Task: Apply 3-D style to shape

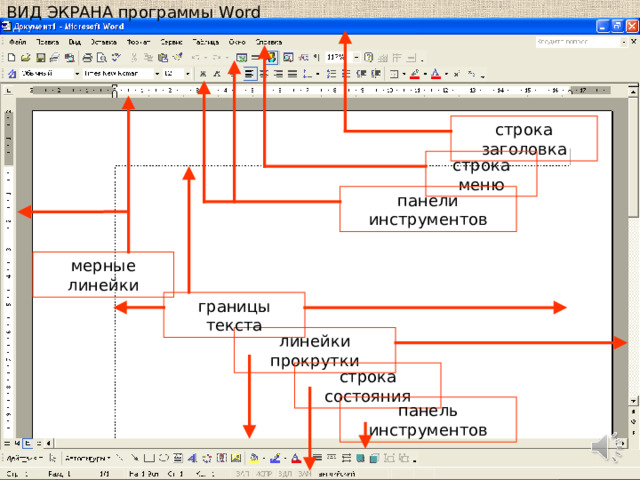Action: tap(374, 458)
